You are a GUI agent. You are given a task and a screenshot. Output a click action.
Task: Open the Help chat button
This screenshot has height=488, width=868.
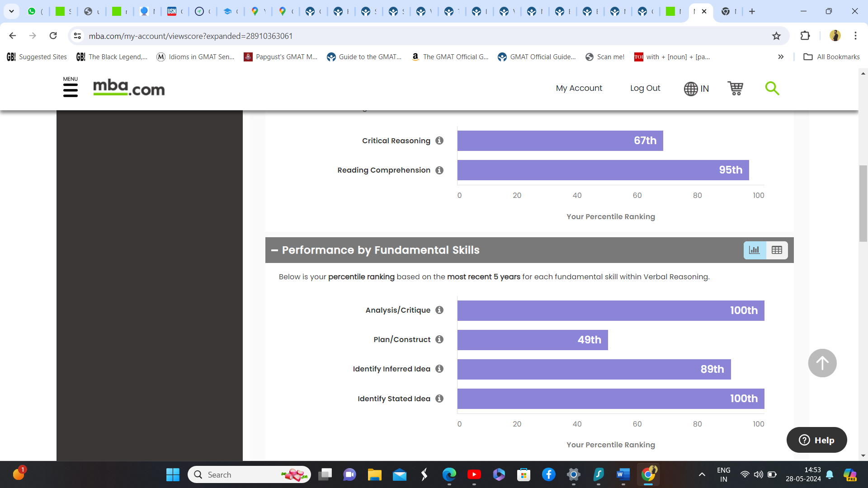pyautogui.click(x=816, y=440)
